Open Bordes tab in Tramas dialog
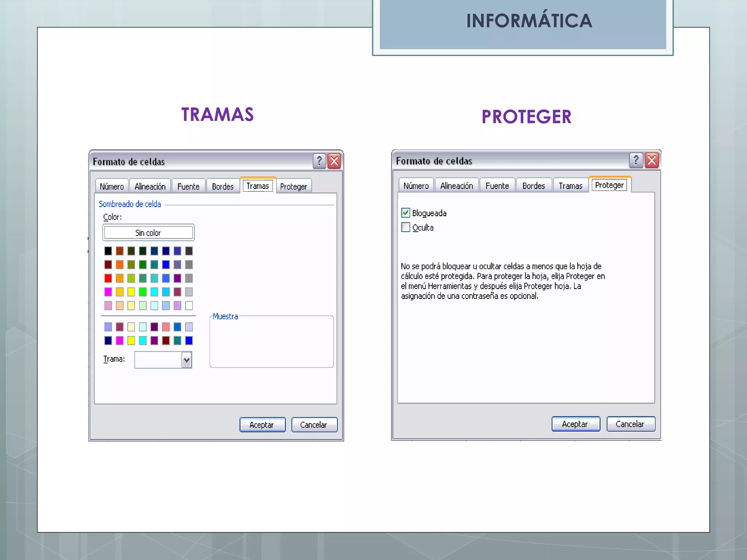747x560 pixels. (x=222, y=186)
